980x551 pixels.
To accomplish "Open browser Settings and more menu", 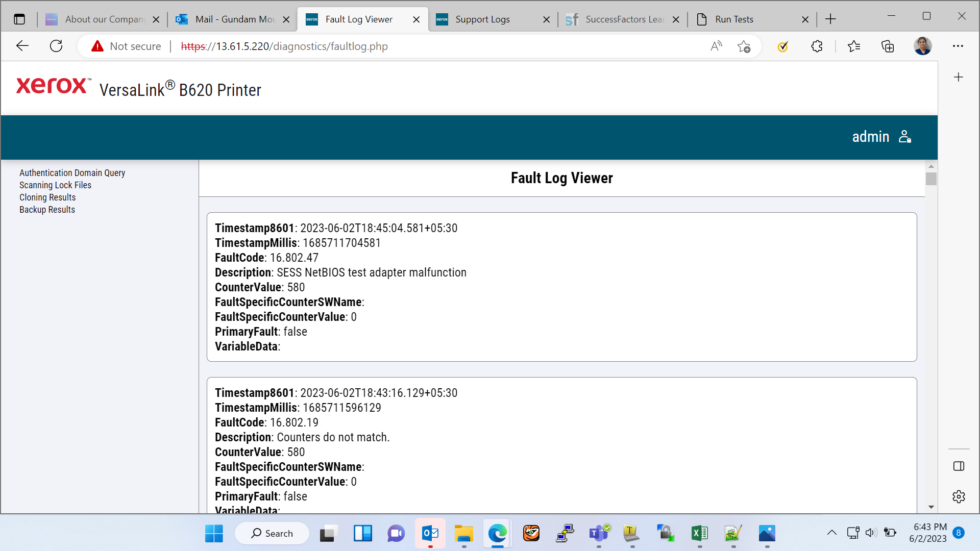I will tap(958, 46).
